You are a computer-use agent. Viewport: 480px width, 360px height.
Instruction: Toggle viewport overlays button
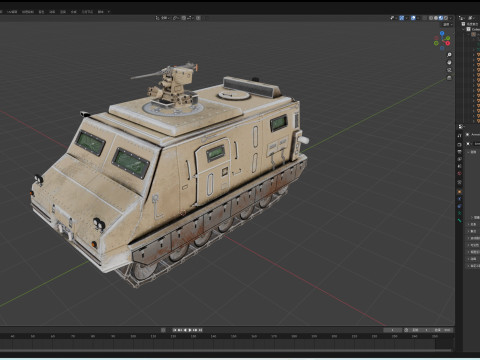pyautogui.click(x=413, y=18)
